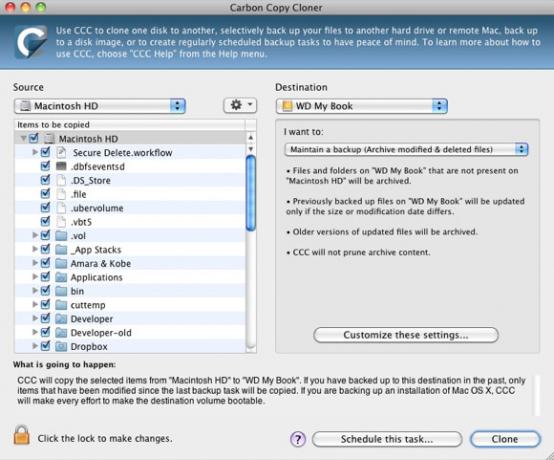554x460 pixels.
Task: Click Schedule this task button
Action: [387, 439]
